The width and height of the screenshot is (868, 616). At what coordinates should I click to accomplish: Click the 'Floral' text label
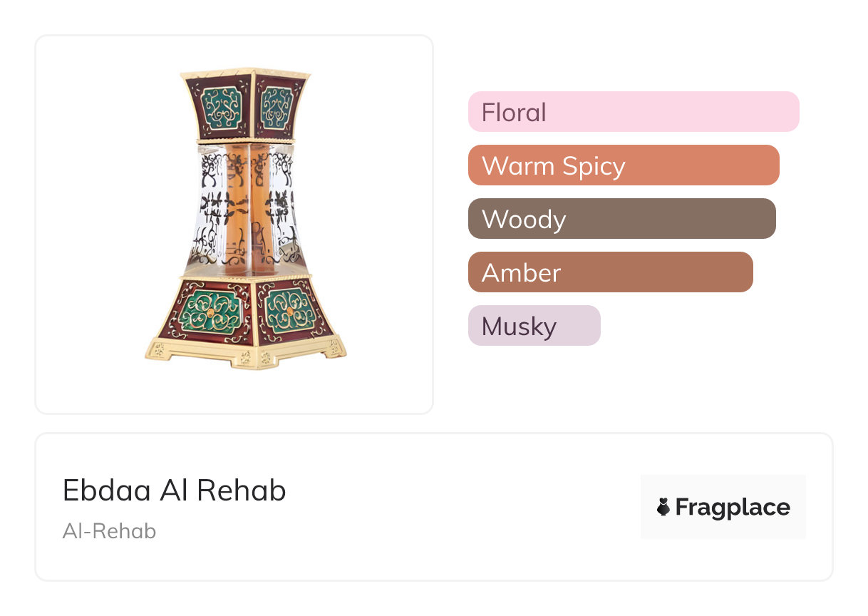[x=514, y=113]
